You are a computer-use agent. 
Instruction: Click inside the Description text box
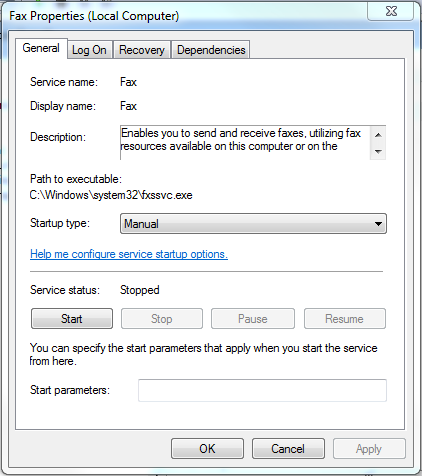coord(245,143)
